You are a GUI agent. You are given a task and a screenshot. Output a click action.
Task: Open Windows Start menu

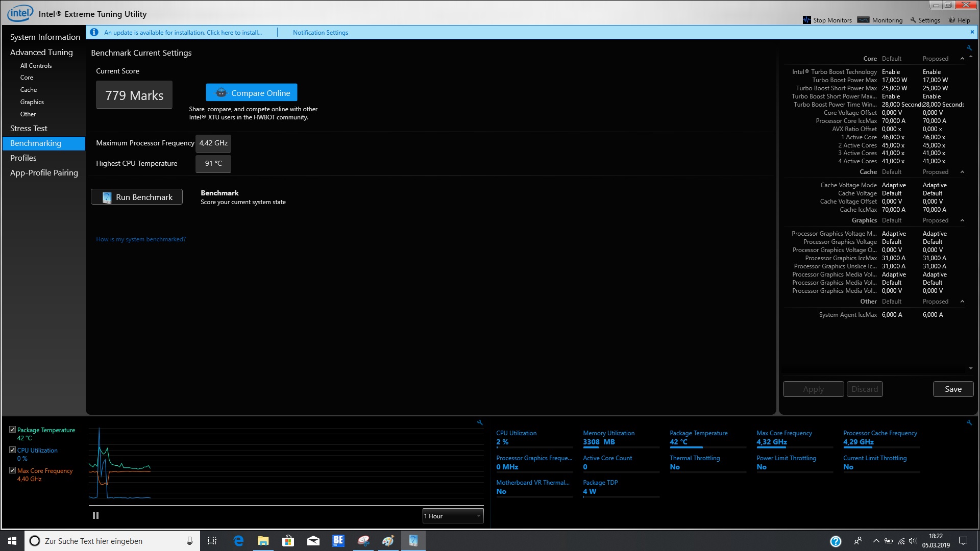coord(12,541)
